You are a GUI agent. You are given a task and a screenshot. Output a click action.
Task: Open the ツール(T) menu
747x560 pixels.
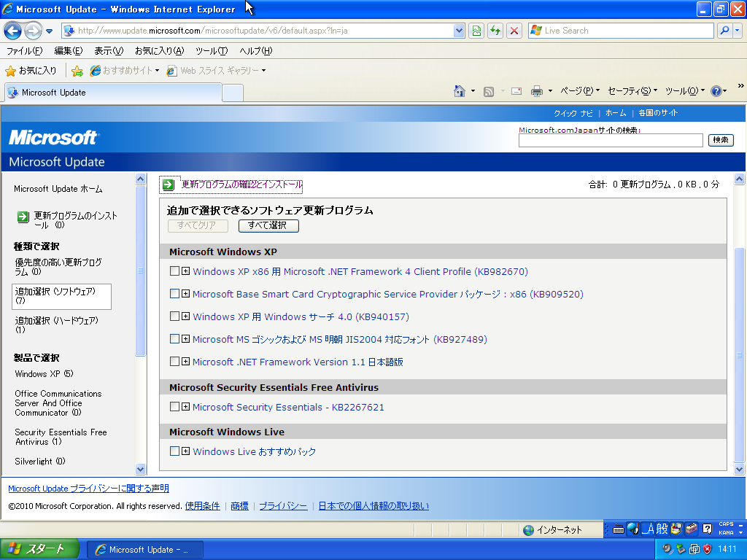[211, 50]
